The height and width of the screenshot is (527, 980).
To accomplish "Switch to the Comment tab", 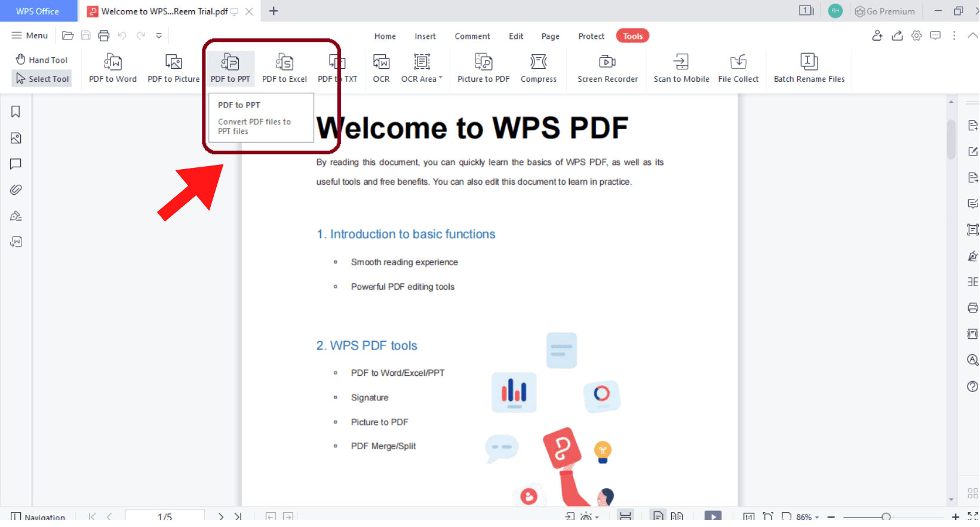I will 472,36.
